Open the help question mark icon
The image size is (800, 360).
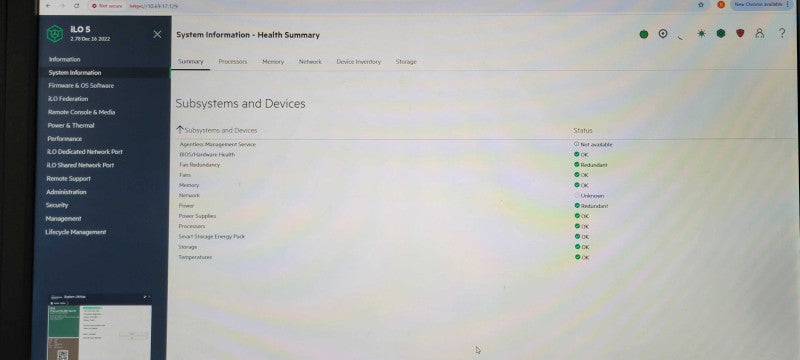782,33
